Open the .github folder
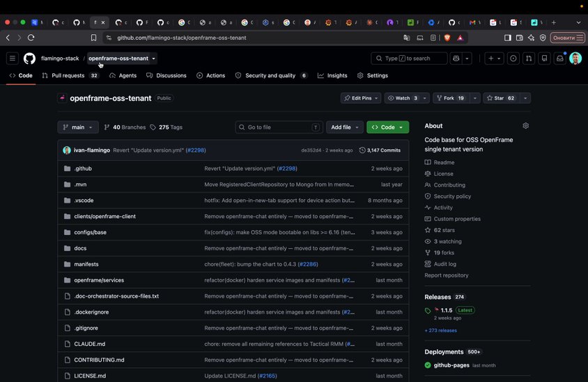588x382 pixels. tap(83, 169)
